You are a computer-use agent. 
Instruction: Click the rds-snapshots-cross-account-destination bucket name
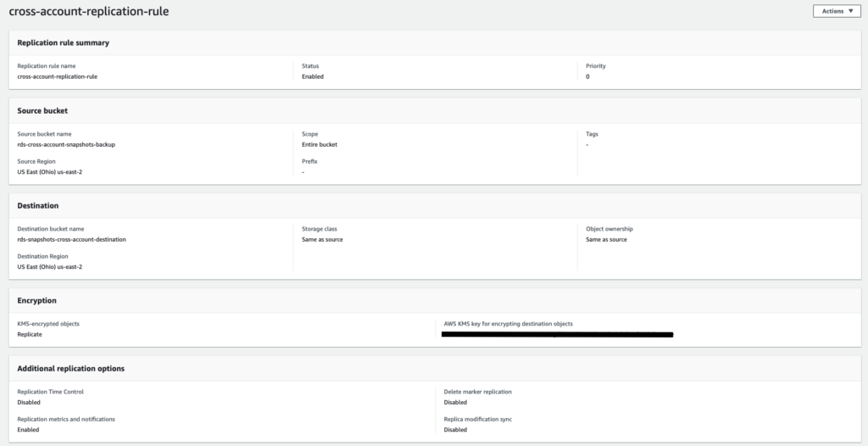[x=71, y=239]
